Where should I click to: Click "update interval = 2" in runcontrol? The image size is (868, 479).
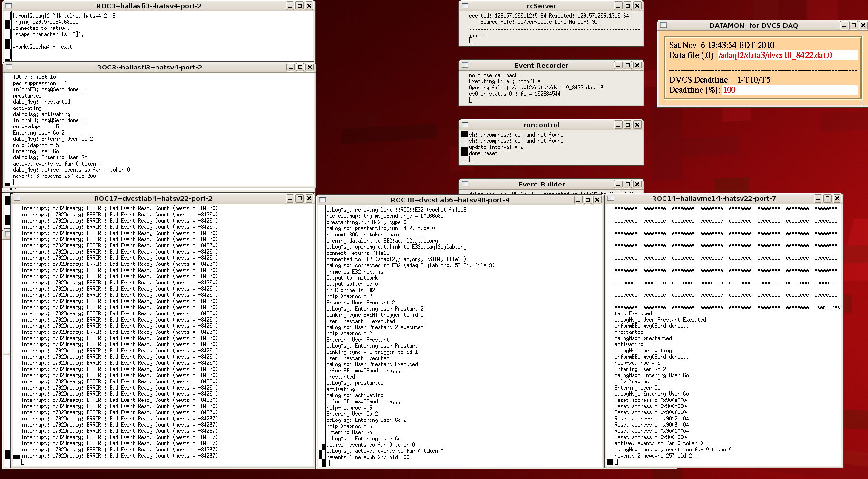click(x=496, y=147)
